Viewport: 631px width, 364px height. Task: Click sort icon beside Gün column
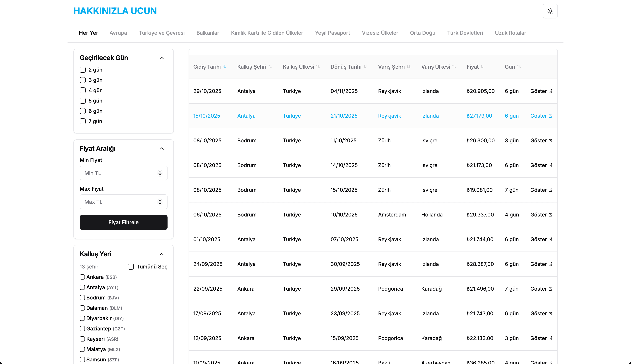(519, 67)
